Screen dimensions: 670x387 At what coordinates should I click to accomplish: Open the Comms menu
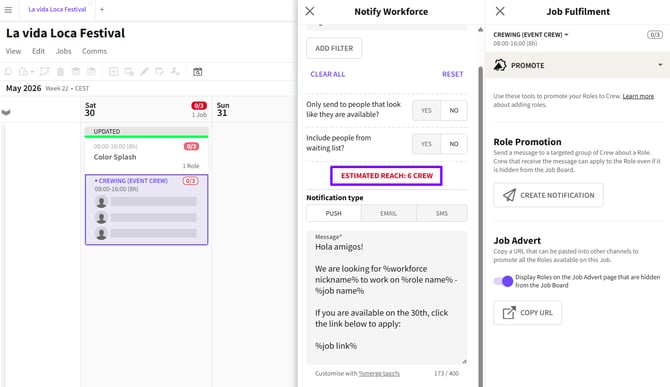(x=94, y=51)
